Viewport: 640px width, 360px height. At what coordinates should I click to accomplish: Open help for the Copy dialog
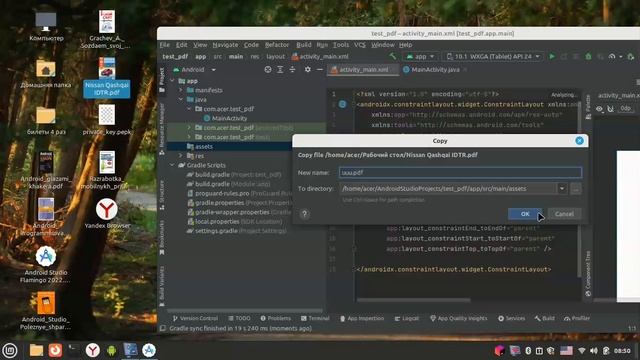point(304,214)
